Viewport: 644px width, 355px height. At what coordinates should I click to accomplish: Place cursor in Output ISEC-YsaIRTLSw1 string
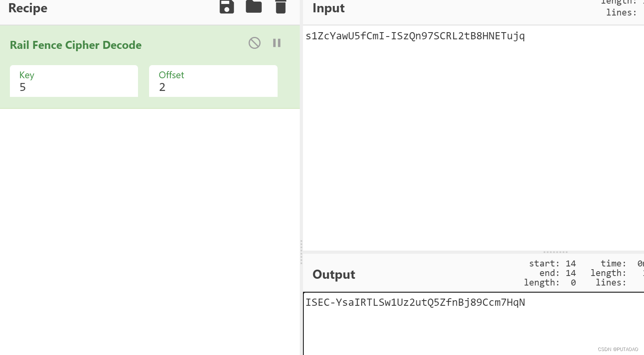click(x=415, y=303)
